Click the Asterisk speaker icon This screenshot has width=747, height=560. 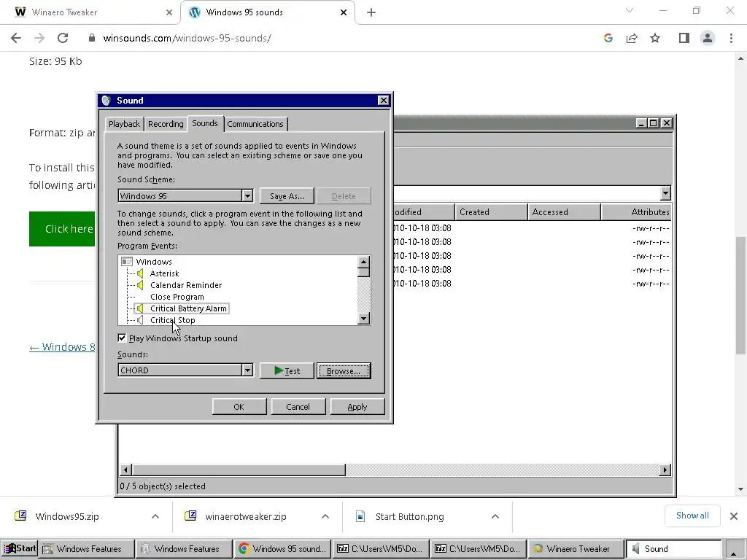pyautogui.click(x=140, y=273)
